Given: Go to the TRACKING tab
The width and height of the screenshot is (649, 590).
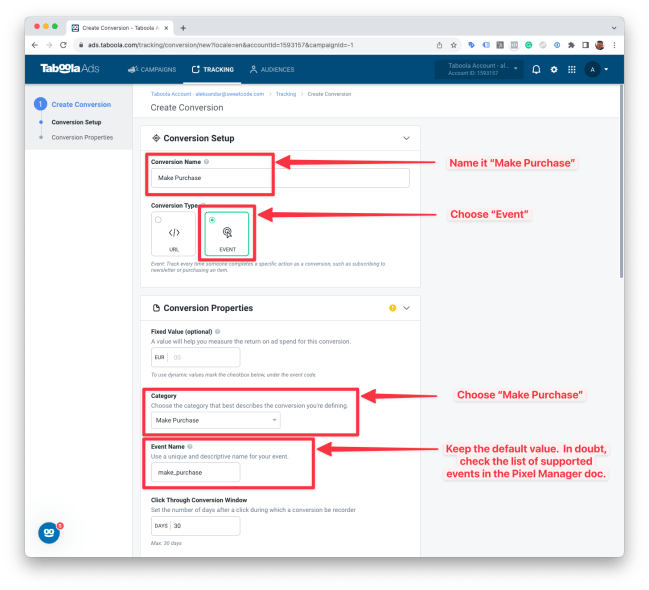Looking at the screenshot, I should (213, 70).
